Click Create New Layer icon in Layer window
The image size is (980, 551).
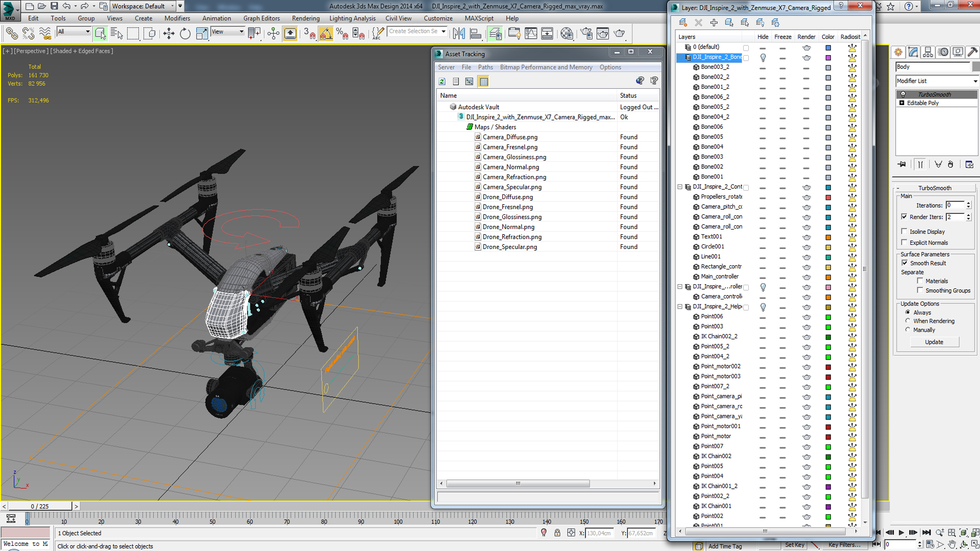pyautogui.click(x=683, y=22)
